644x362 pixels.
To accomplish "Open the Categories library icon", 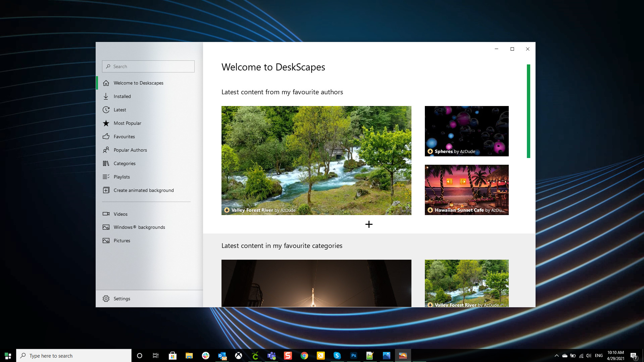I will 106,163.
